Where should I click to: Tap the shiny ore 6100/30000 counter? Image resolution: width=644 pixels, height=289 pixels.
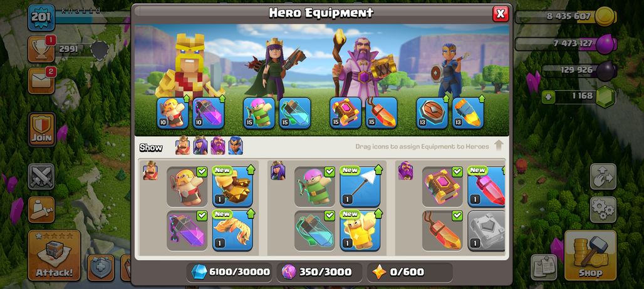(x=230, y=271)
